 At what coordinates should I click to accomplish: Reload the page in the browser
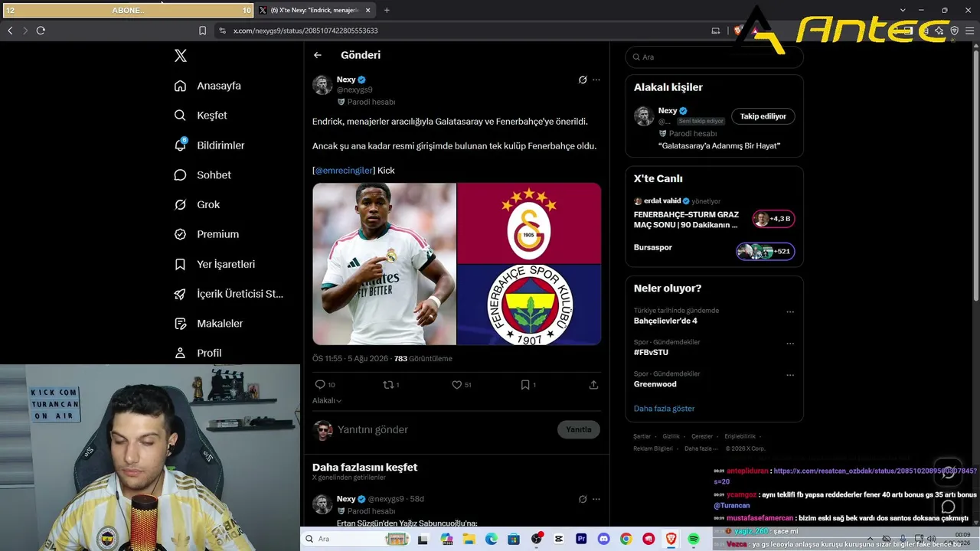pyautogui.click(x=41, y=31)
